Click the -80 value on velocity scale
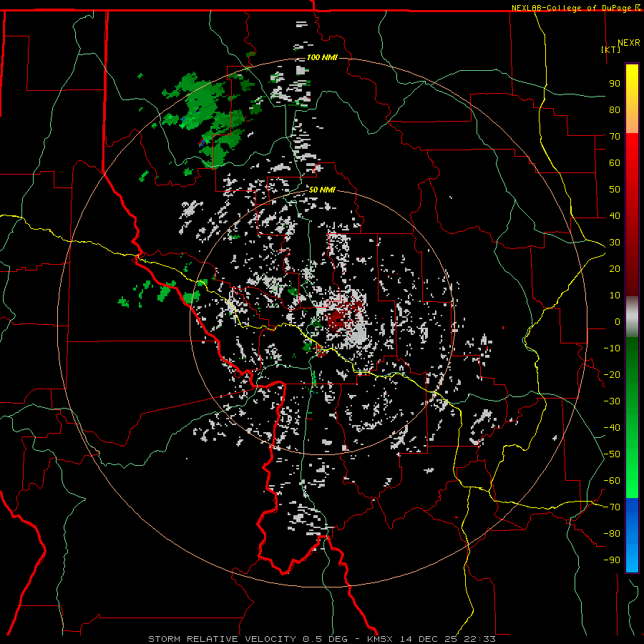This screenshot has width=644, height=644. [x=612, y=534]
